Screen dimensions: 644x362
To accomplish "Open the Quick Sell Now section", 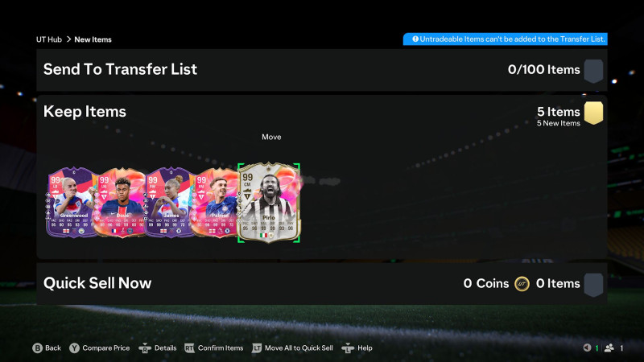I will [x=321, y=284].
